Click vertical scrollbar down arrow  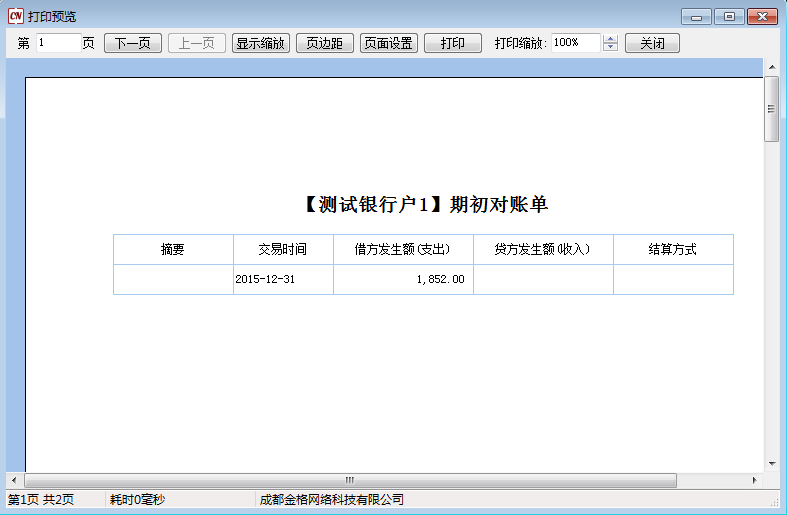point(771,463)
